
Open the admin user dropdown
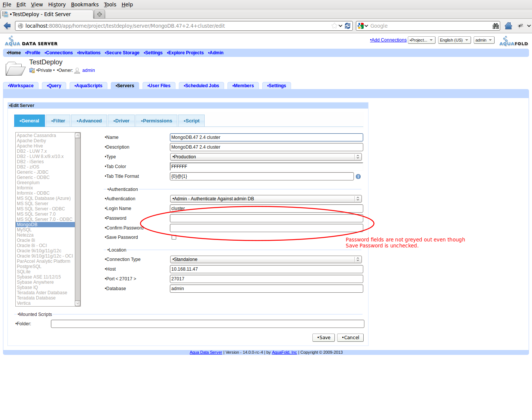[484, 40]
